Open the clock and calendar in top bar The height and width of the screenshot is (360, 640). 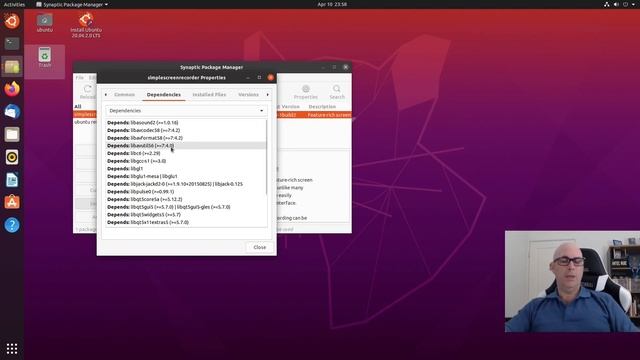tap(332, 4)
